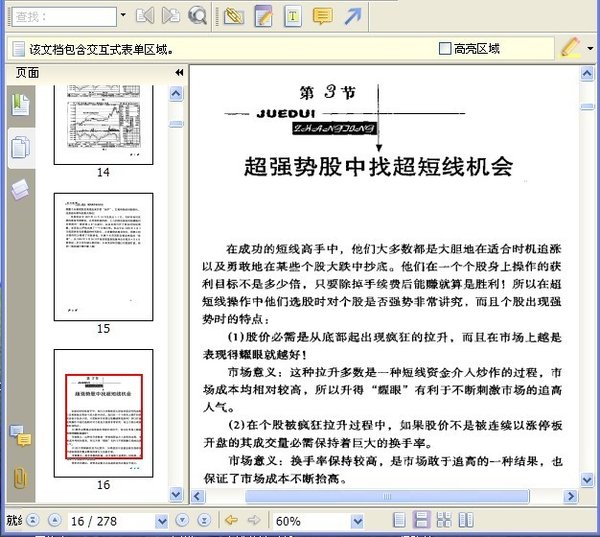
Task: Click the page label 14
Action: pos(103,172)
